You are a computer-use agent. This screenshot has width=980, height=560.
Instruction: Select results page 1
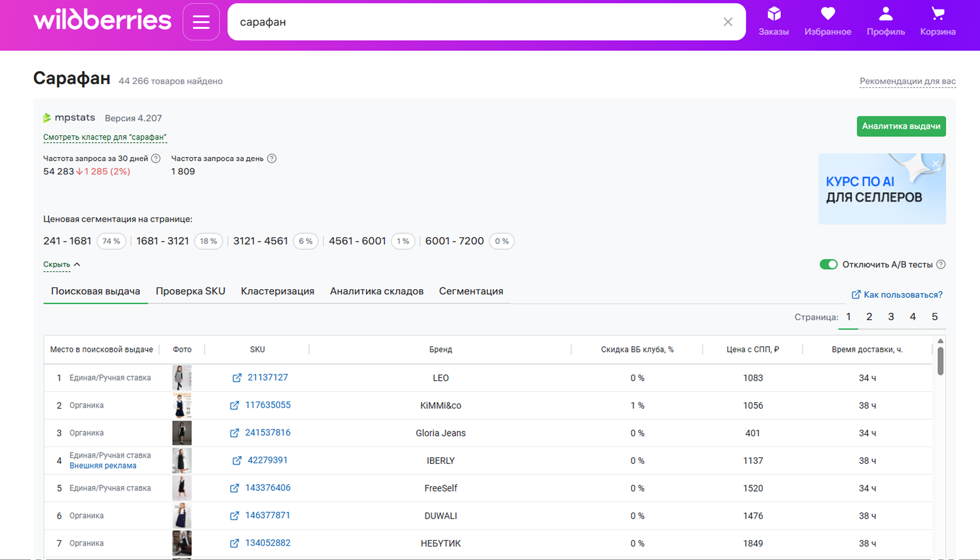[848, 317]
